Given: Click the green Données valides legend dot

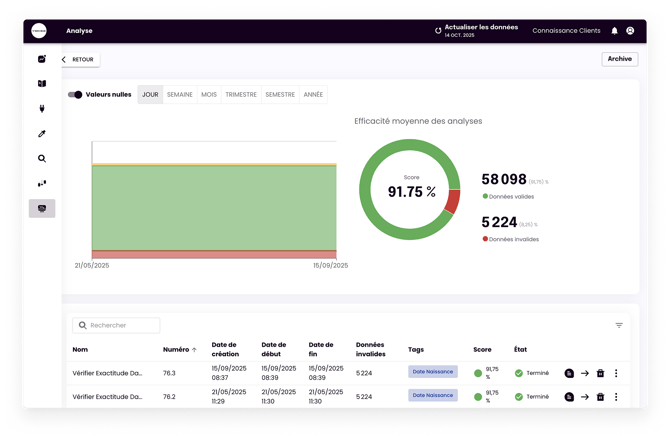Looking at the screenshot, I should [485, 196].
